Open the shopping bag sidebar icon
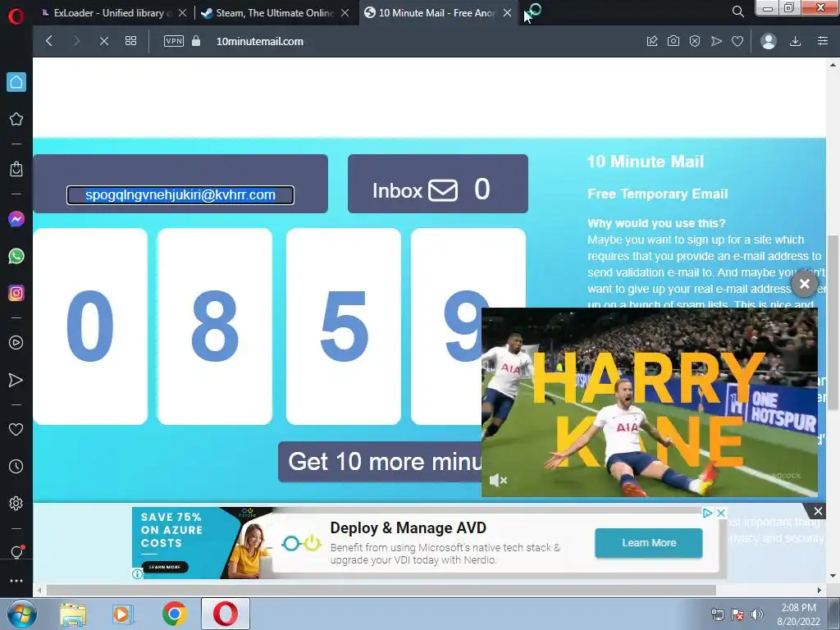 point(16,169)
